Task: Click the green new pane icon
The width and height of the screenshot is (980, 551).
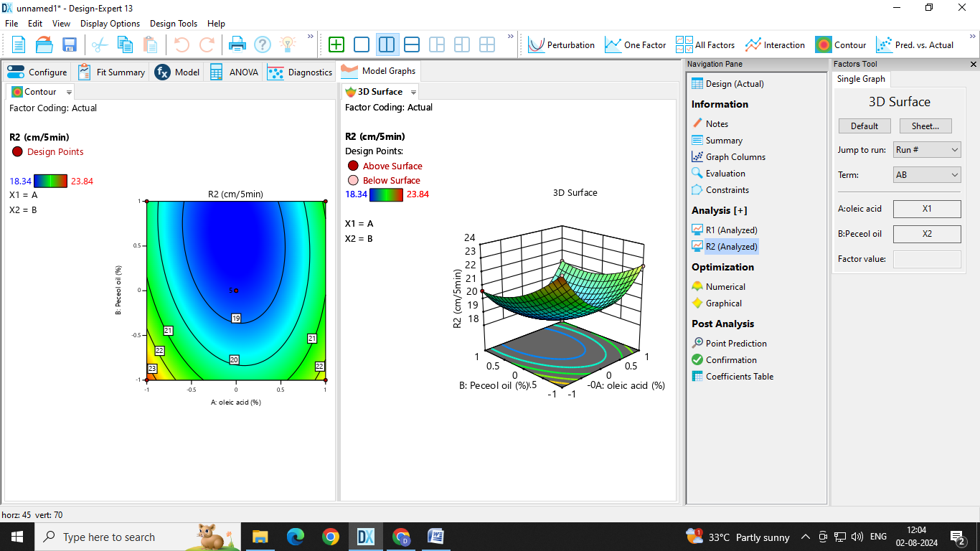Action: coord(336,44)
